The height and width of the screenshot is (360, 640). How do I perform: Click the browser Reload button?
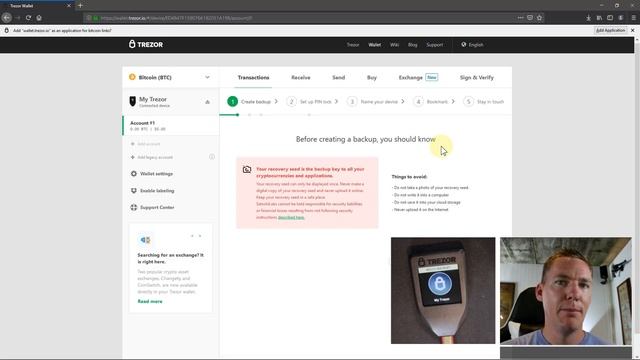click(28, 18)
